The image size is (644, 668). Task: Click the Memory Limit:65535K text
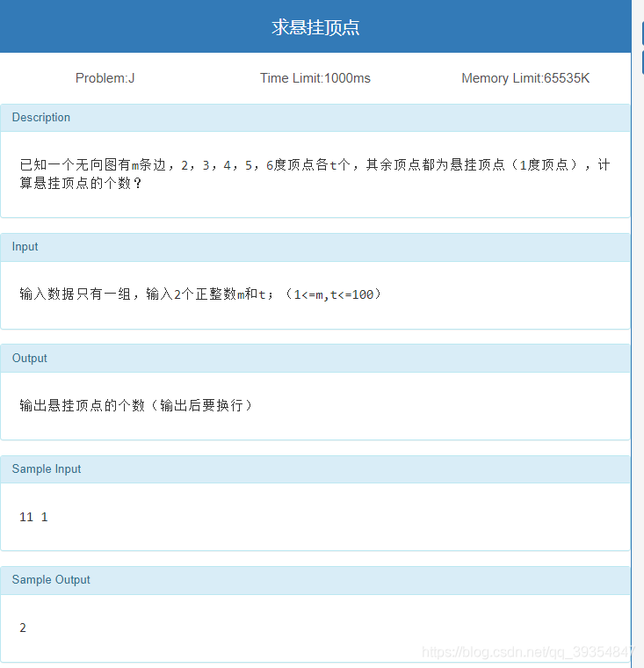(x=525, y=78)
